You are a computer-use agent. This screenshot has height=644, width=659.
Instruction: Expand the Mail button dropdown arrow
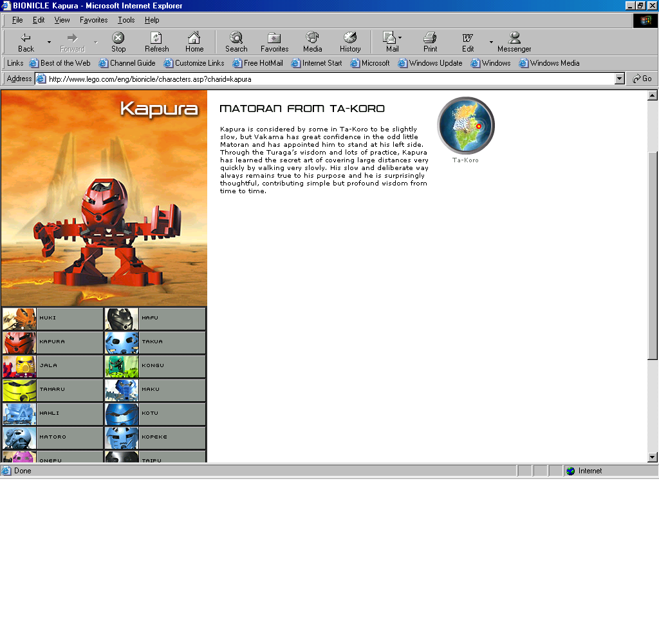coord(400,38)
